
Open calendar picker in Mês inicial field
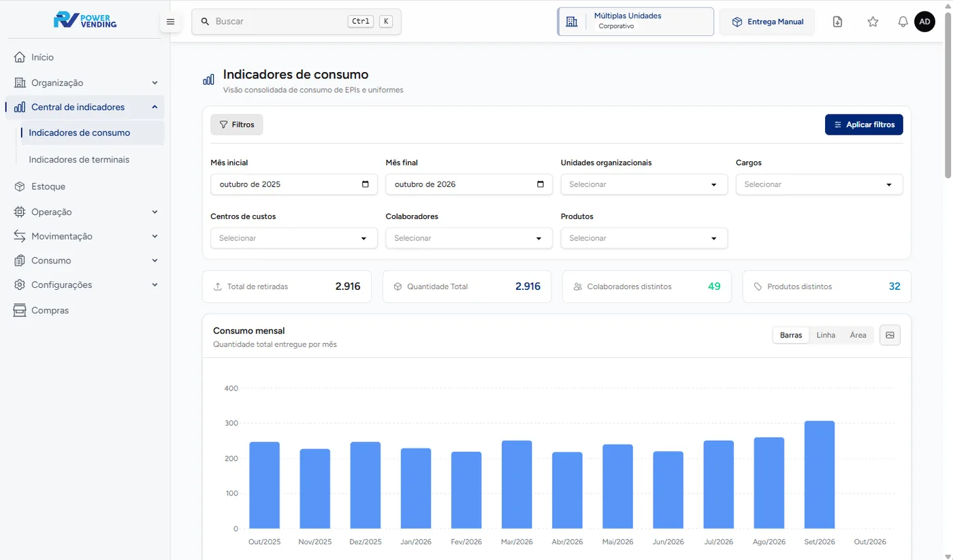[x=366, y=184]
